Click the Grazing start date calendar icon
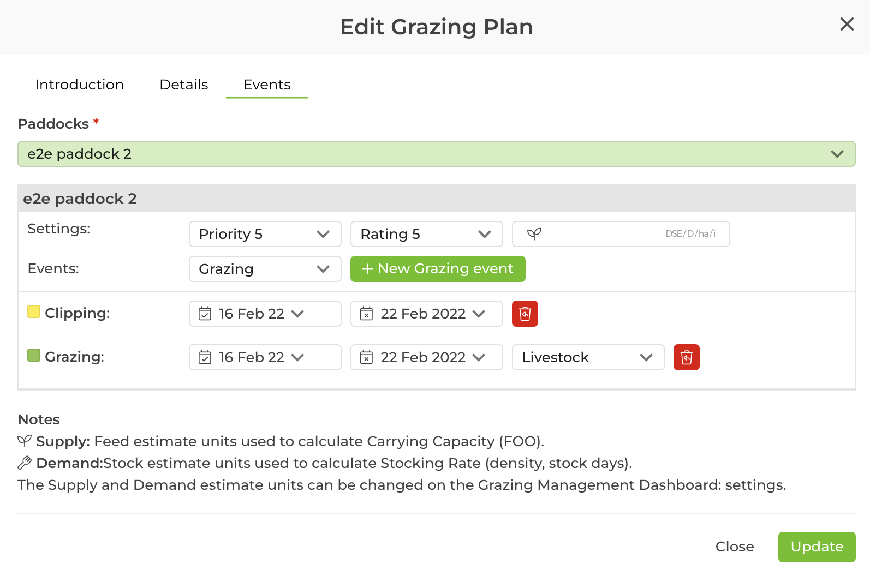The image size is (870, 588). (x=205, y=357)
